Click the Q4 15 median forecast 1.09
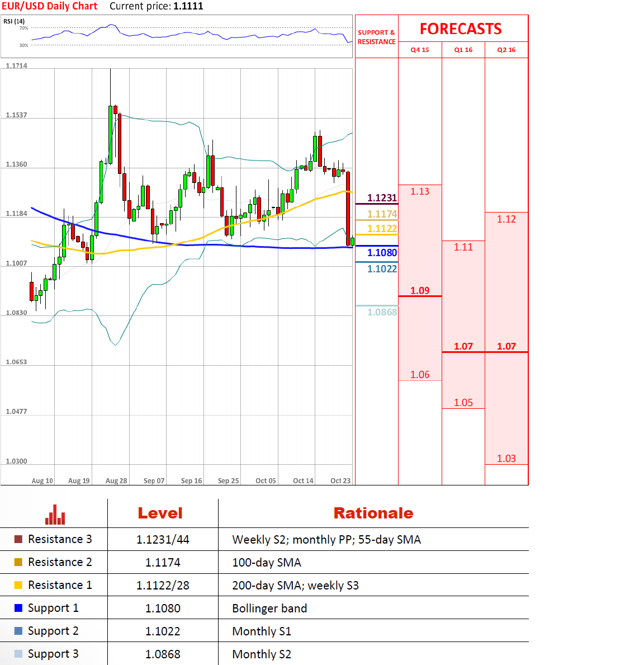Screen dimensions: 644x665 tap(420, 290)
